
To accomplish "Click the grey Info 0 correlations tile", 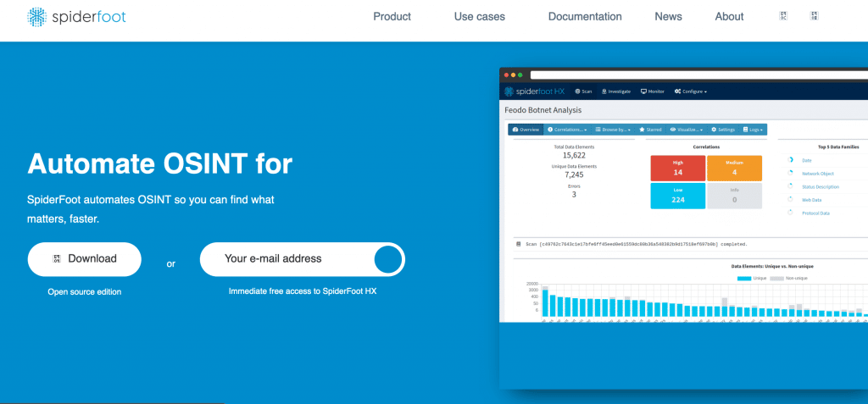I will click(x=734, y=196).
